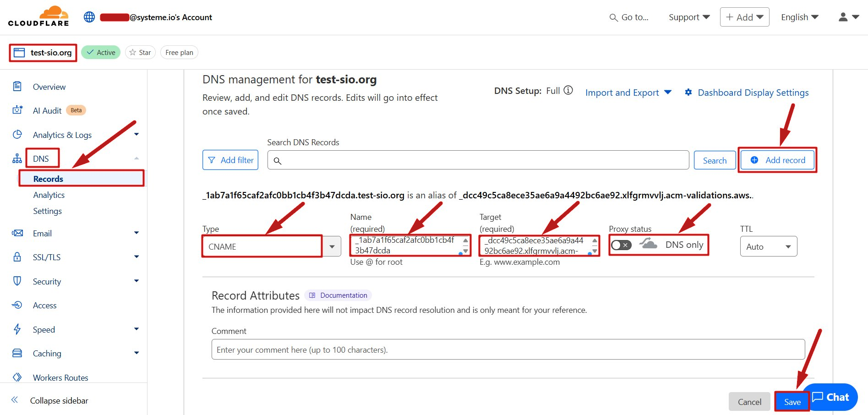Click the Security shield icon

[x=17, y=281]
